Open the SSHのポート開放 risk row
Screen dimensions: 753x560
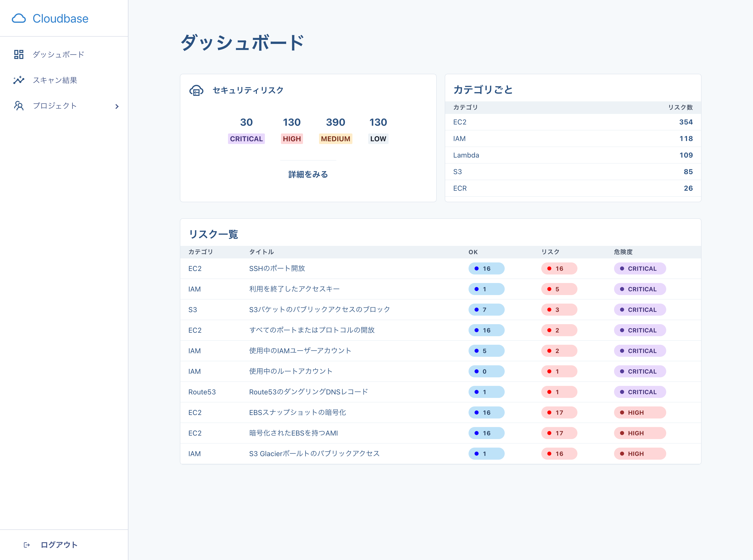point(277,268)
